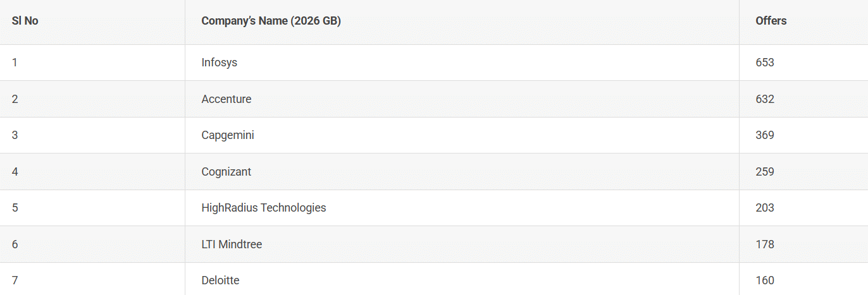Select the Infosys company name cell
The height and width of the screenshot is (295, 868).
220,63
